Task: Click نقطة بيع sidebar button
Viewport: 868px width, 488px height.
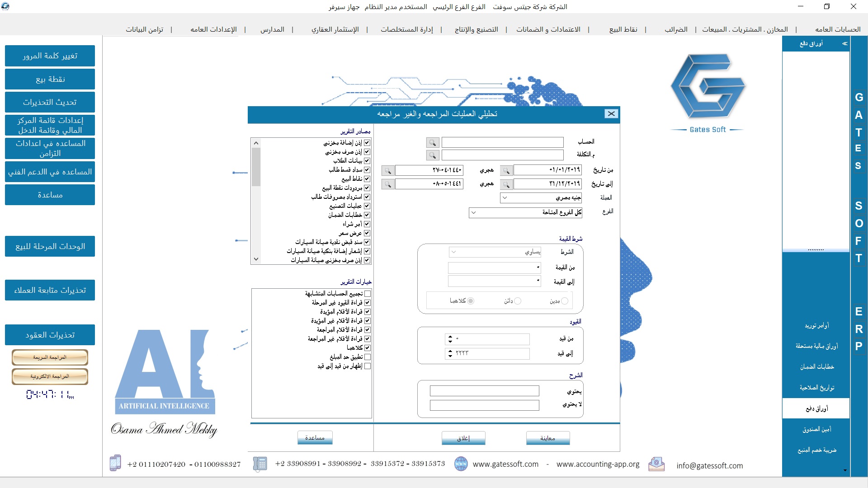Action: tap(50, 79)
